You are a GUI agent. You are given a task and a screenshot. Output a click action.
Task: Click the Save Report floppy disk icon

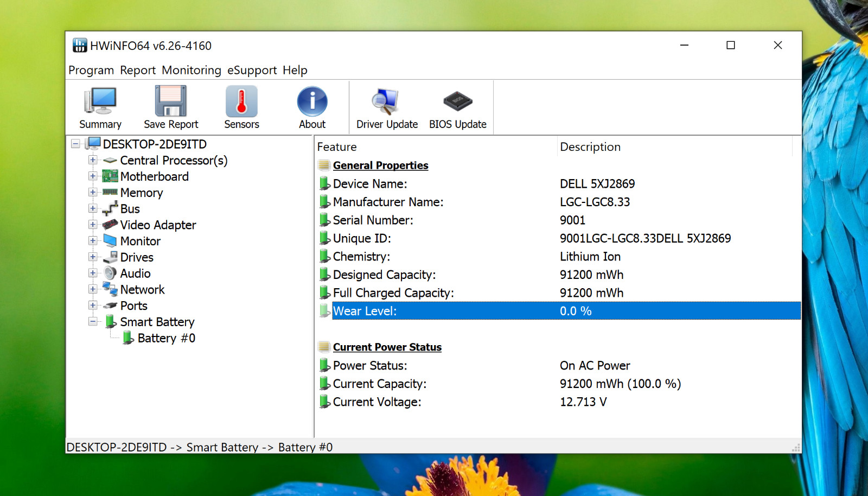[171, 101]
